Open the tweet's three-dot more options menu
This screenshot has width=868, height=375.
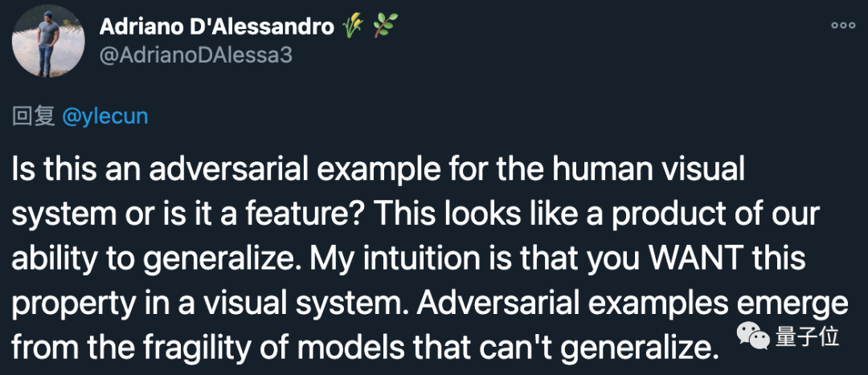[843, 26]
